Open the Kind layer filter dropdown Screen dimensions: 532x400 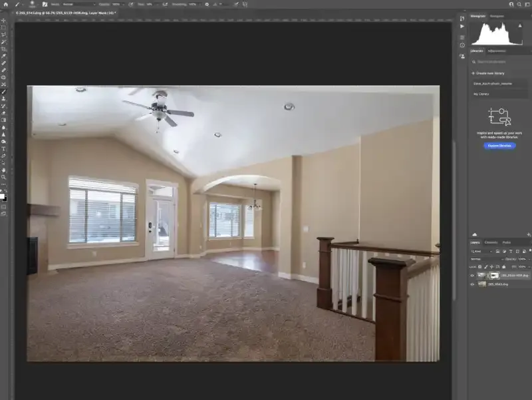(481, 252)
